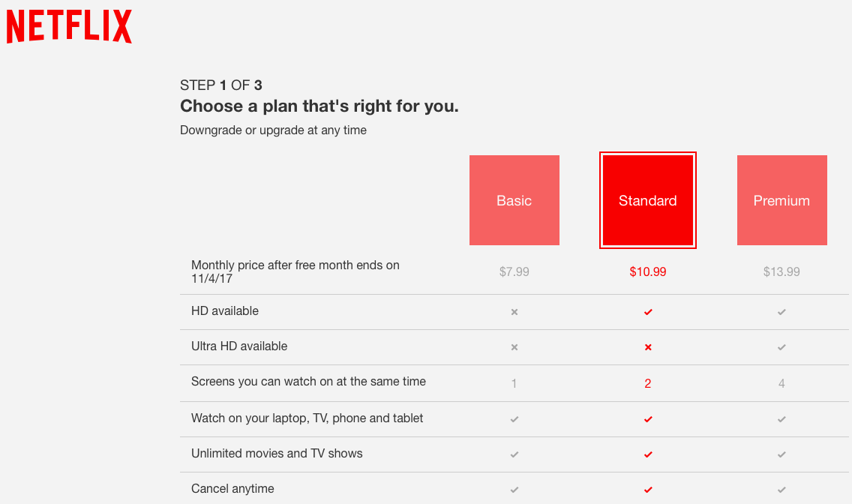Click the red HD checkmark under Standard
The image size is (852, 504).
coord(647,312)
